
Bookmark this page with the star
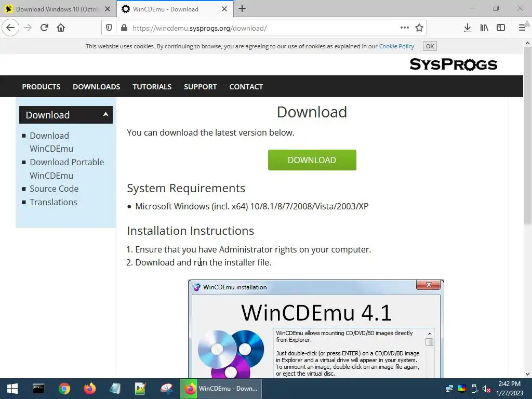[419, 28]
